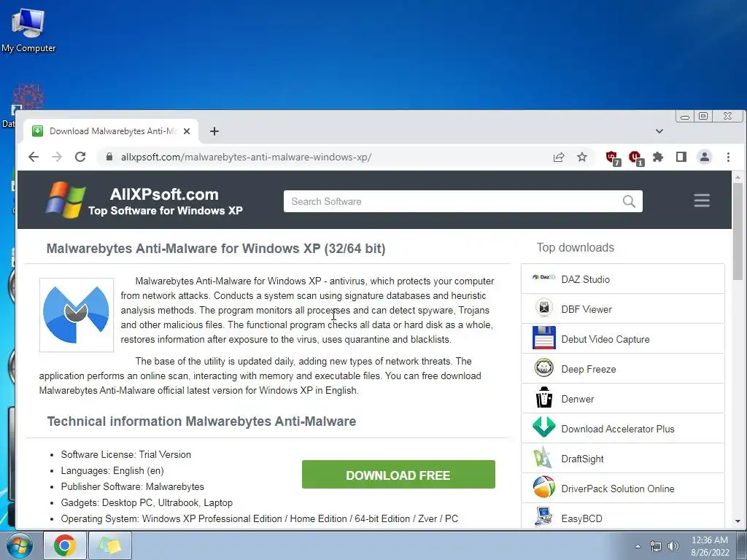The height and width of the screenshot is (560, 747).
Task: Open the DriverPack Solution Online link
Action: 617,489
